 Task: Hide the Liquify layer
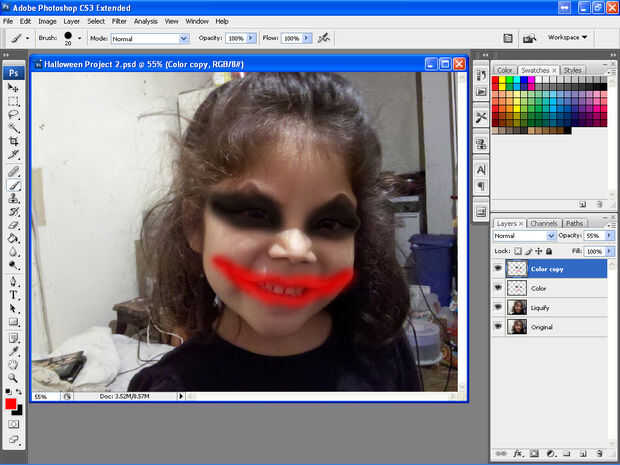pyautogui.click(x=498, y=307)
